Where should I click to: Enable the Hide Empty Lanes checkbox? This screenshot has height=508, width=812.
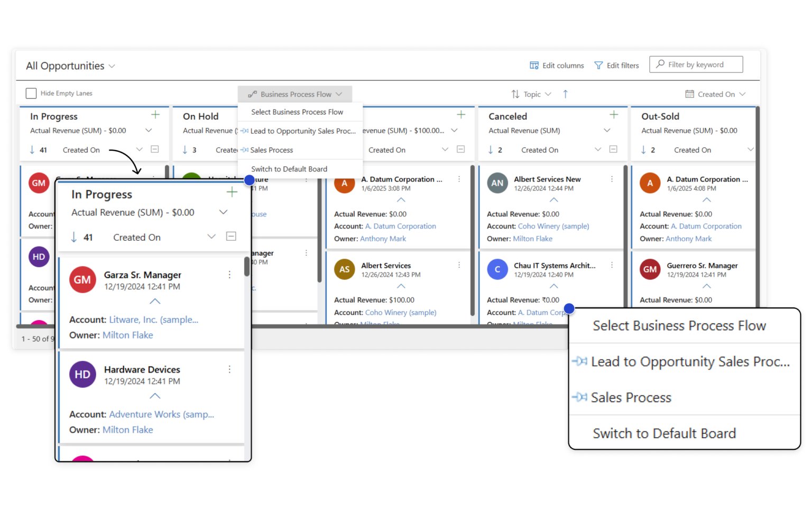tap(31, 94)
